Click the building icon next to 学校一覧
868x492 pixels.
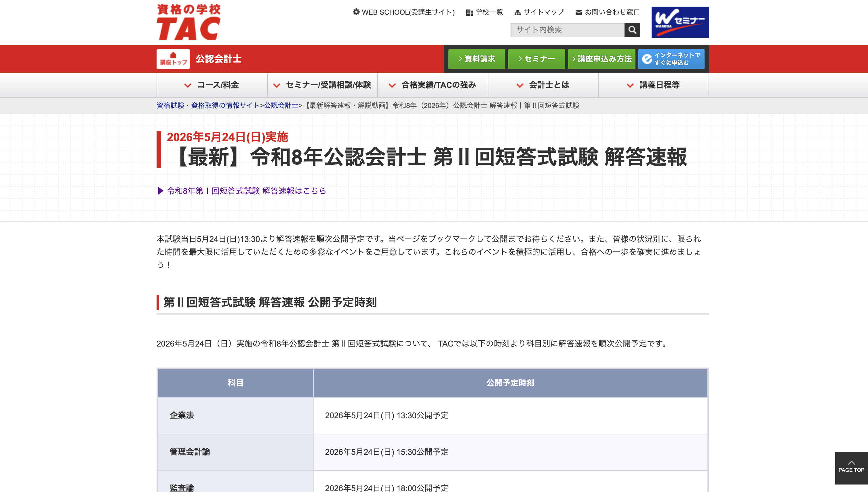click(469, 12)
